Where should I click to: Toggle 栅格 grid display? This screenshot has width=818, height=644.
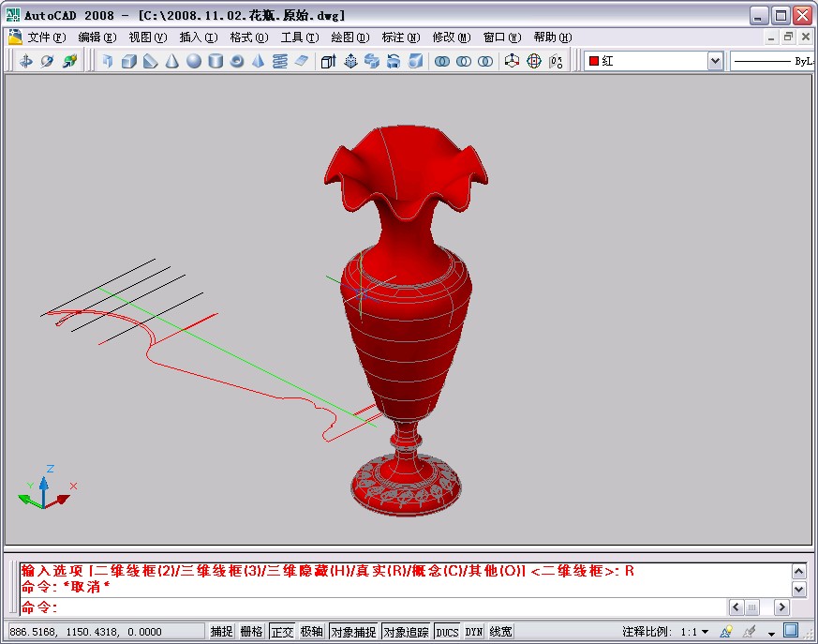(251, 632)
